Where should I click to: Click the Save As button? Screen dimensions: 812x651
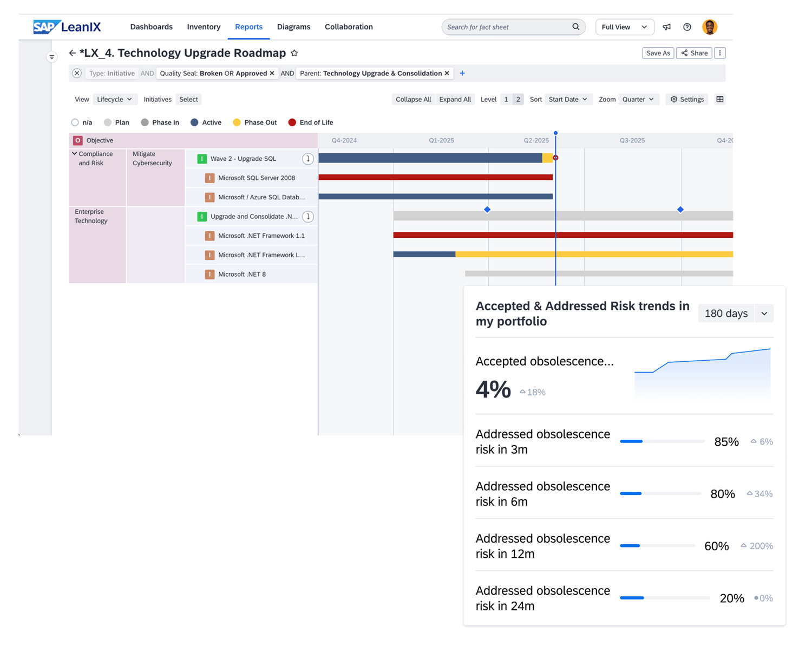(x=658, y=53)
